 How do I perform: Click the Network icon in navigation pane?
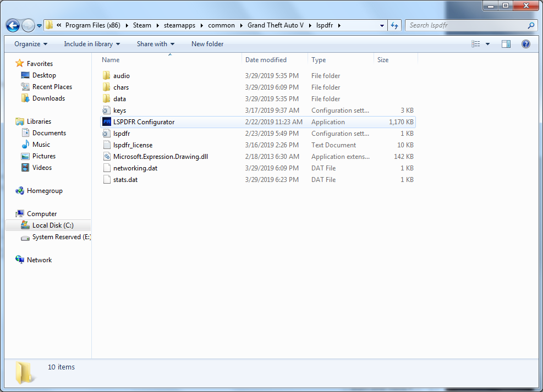20,260
